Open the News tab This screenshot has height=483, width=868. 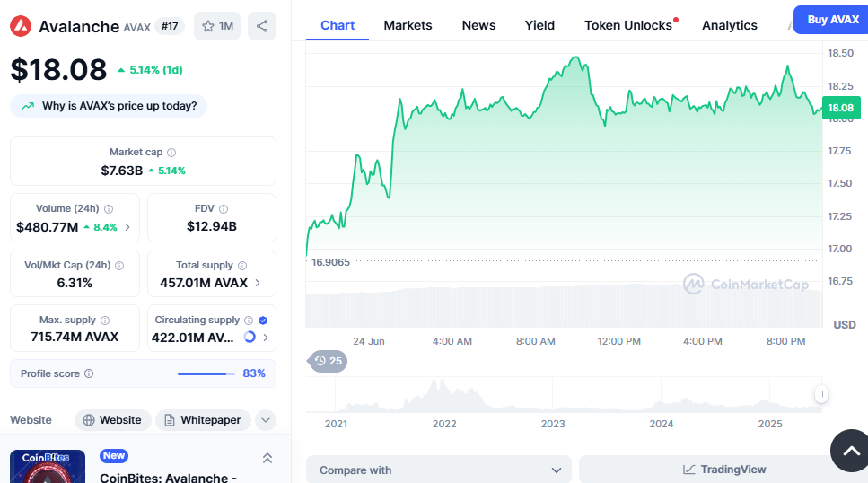478,25
